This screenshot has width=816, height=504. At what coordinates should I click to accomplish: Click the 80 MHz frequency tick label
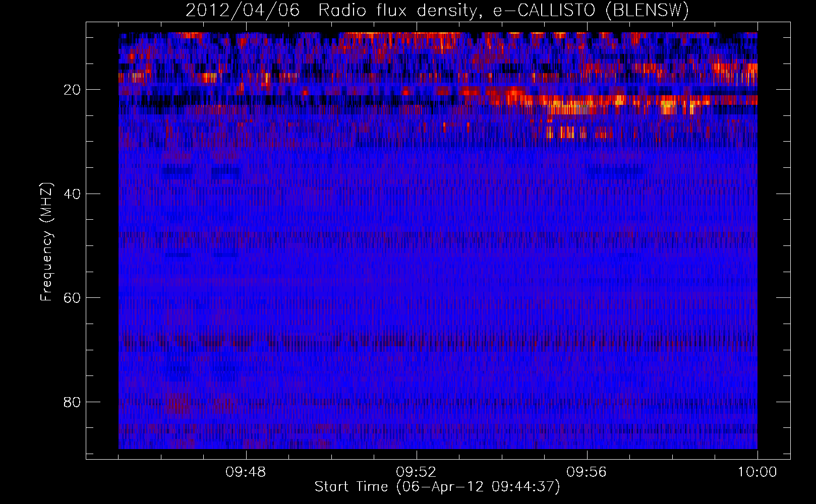coord(72,402)
